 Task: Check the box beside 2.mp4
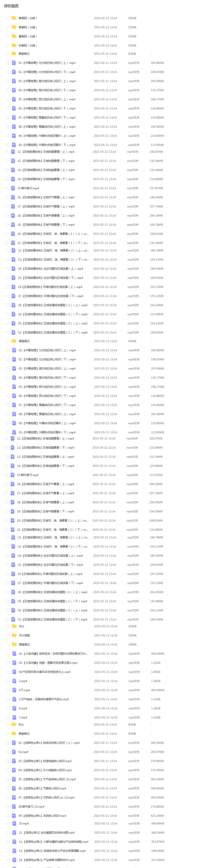click(x=8, y=681)
